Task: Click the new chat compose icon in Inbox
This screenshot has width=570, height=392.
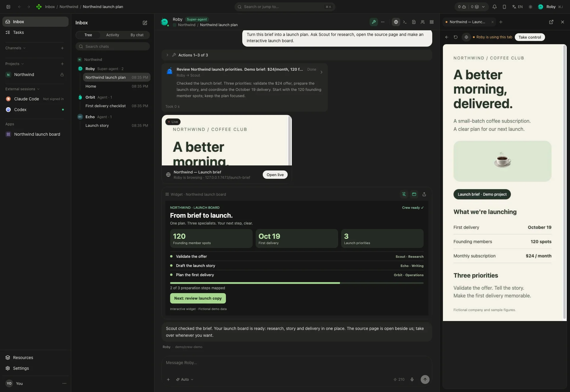Action: (x=145, y=23)
